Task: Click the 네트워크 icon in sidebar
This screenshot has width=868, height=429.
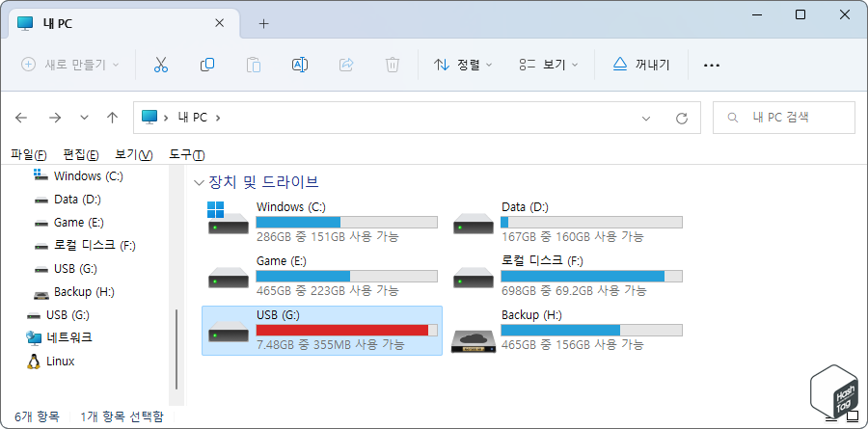Action: tap(34, 337)
